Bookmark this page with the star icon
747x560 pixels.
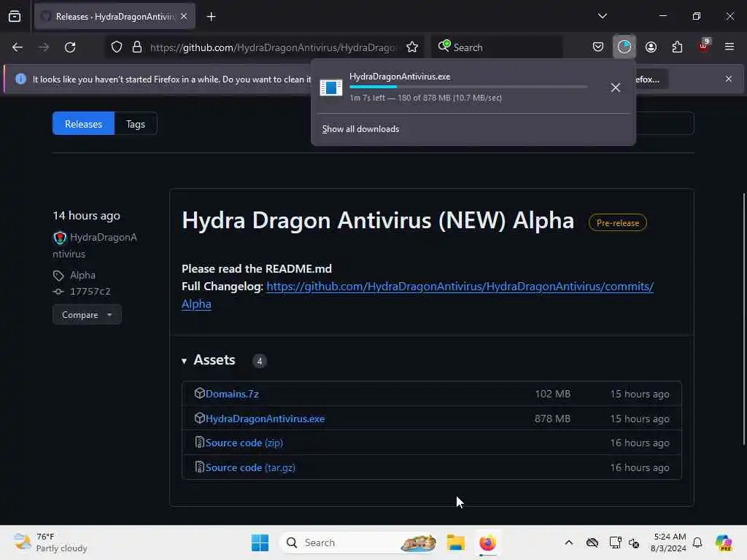tap(412, 47)
